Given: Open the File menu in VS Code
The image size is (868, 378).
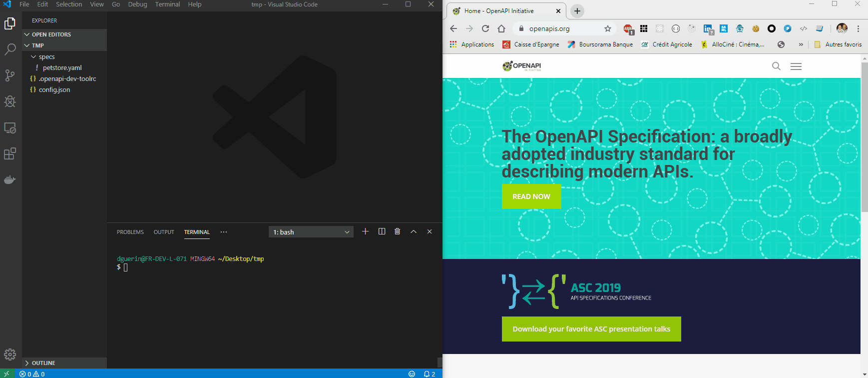Looking at the screenshot, I should pos(24,4).
